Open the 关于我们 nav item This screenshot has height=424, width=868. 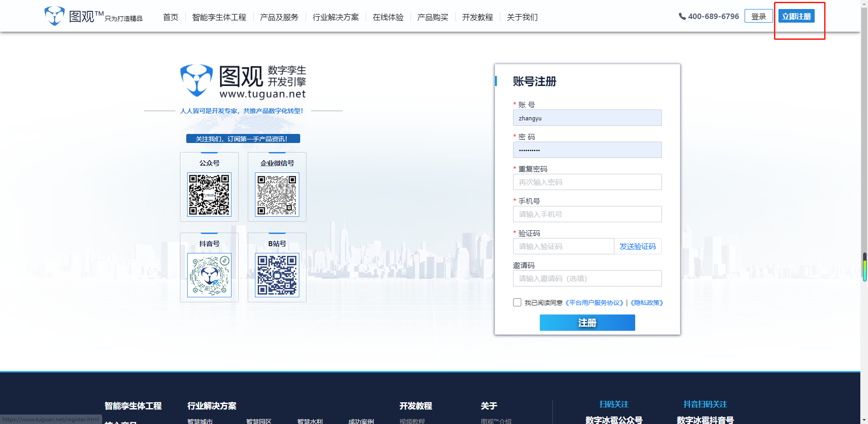522,17
